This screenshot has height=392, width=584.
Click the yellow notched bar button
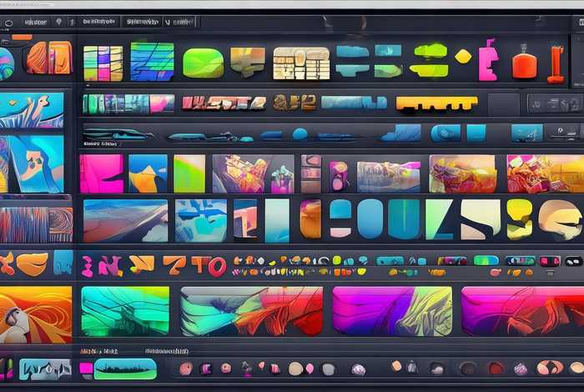(x=435, y=103)
